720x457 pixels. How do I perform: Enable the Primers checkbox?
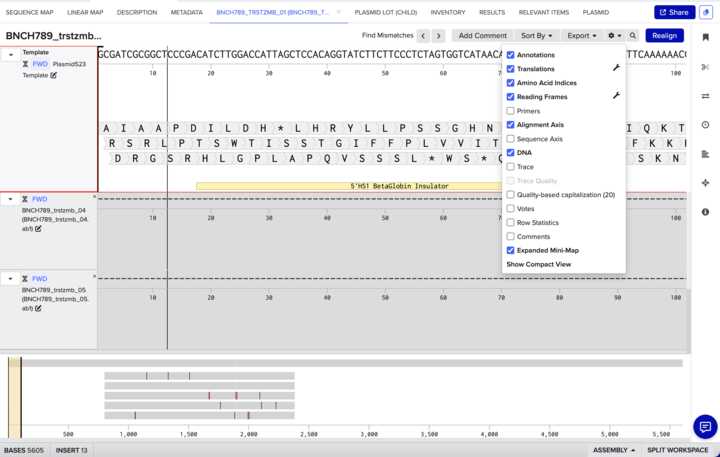510,111
